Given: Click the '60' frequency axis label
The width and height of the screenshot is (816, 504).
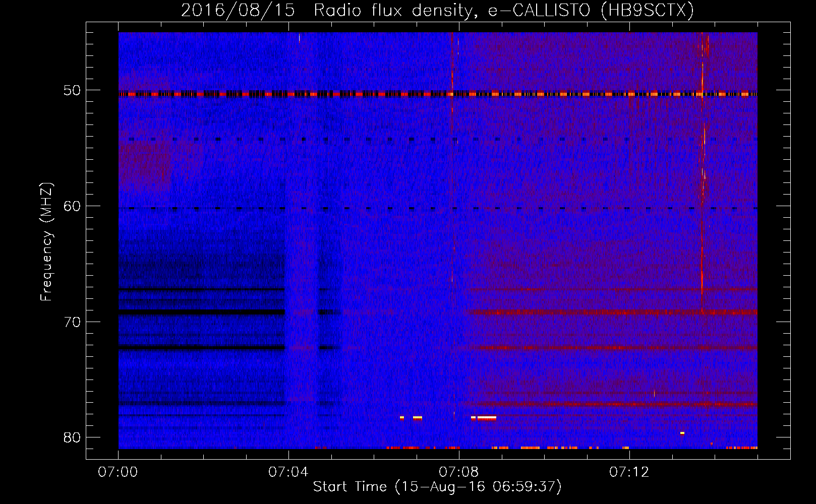Looking at the screenshot, I should coord(72,206).
